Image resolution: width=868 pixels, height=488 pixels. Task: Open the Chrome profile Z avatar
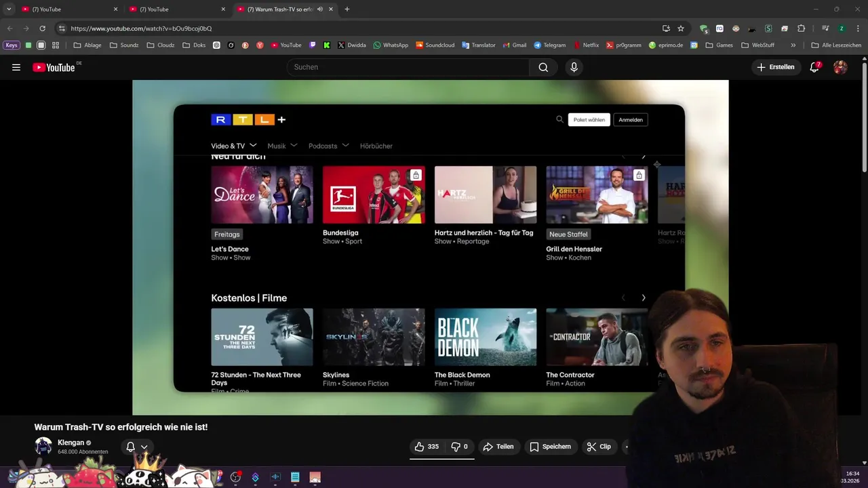click(842, 28)
